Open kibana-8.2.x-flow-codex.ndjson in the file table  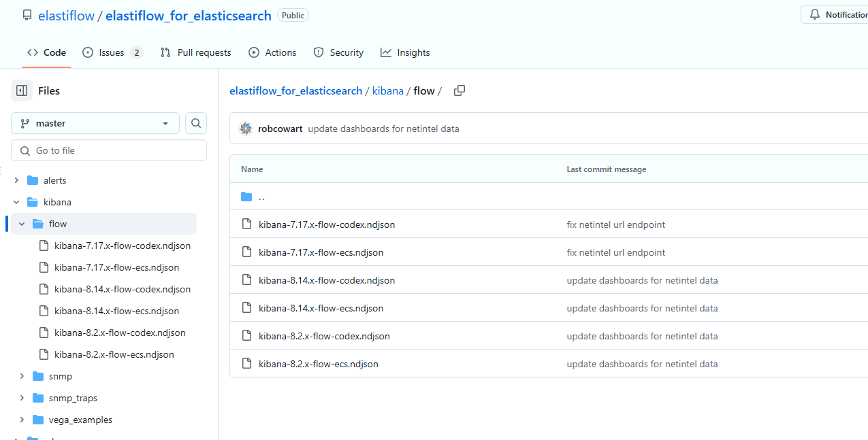click(x=324, y=336)
